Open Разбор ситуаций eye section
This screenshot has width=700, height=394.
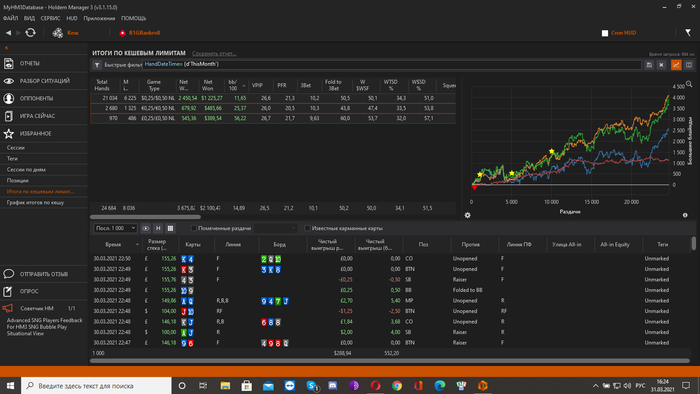coord(44,81)
